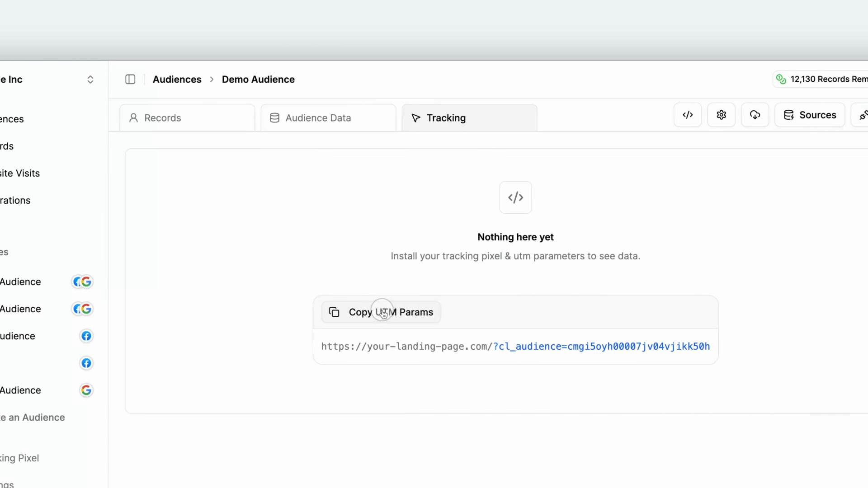The image size is (868, 488).
Task: Click the copy icon beside Copy UTM Params
Action: click(x=334, y=312)
